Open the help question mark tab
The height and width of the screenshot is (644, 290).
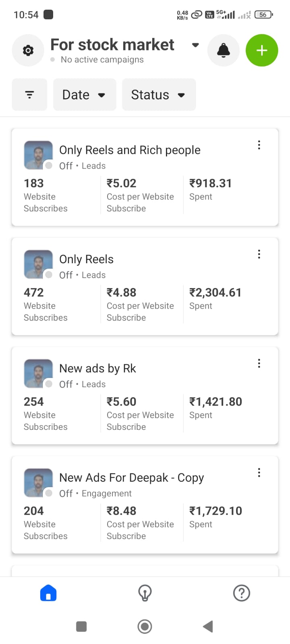pyautogui.click(x=242, y=593)
